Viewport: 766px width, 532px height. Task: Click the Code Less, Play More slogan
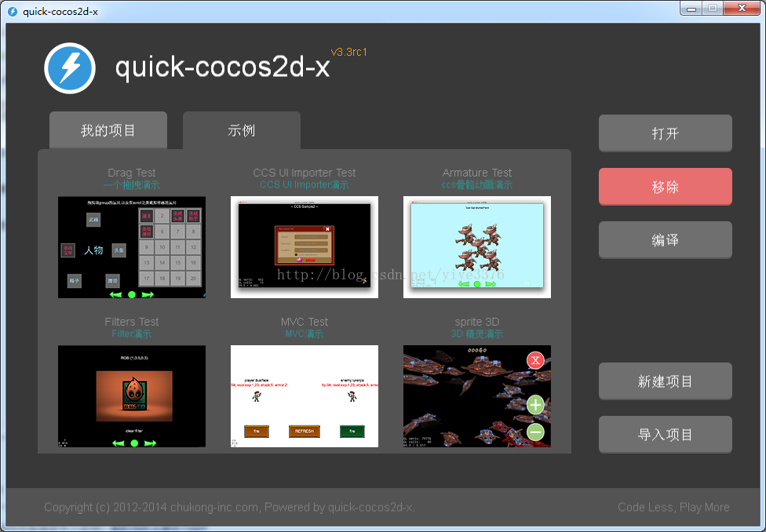(x=673, y=507)
